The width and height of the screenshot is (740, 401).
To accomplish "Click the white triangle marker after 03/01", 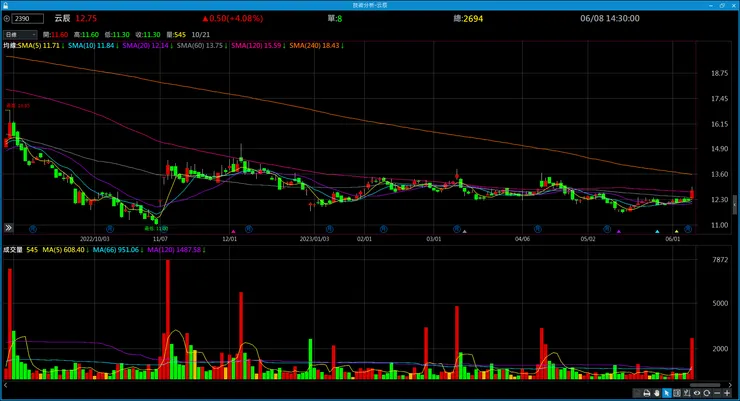I will [x=465, y=231].
